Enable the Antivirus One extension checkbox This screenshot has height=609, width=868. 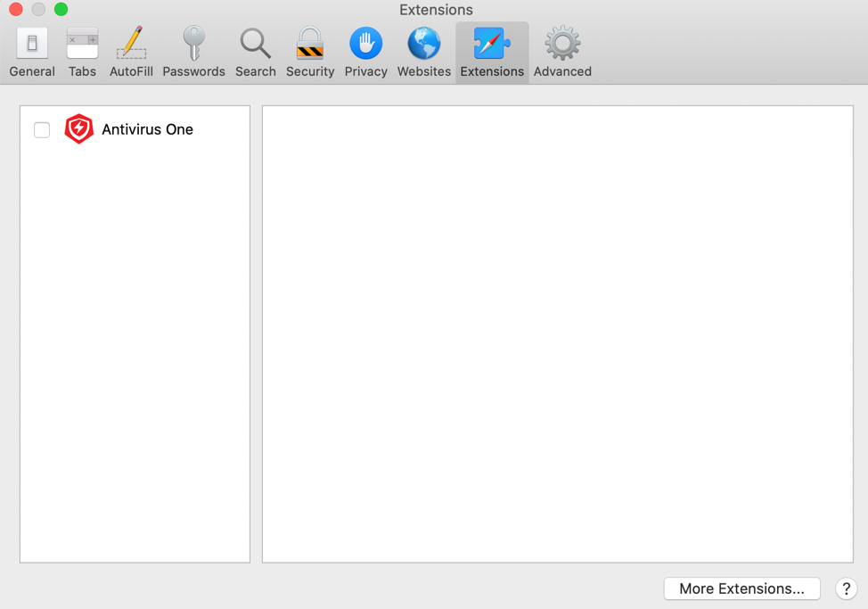coord(42,130)
